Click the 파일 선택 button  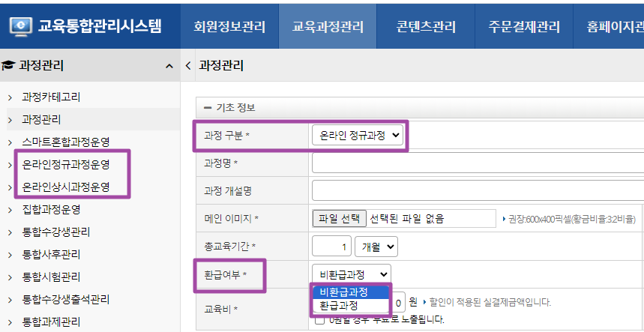[339, 219]
